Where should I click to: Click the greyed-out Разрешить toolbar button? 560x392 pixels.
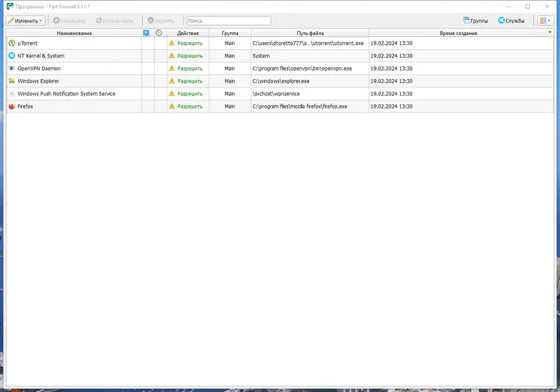(x=69, y=21)
